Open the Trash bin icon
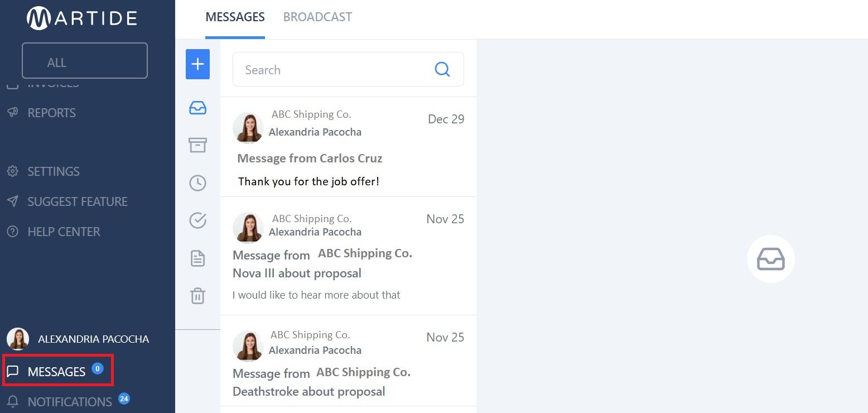Screen dimensions: 868x413 (197, 296)
